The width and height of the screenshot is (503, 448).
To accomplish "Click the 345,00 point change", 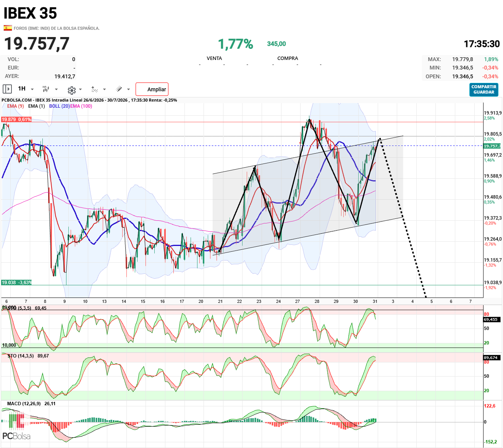I will point(277,44).
